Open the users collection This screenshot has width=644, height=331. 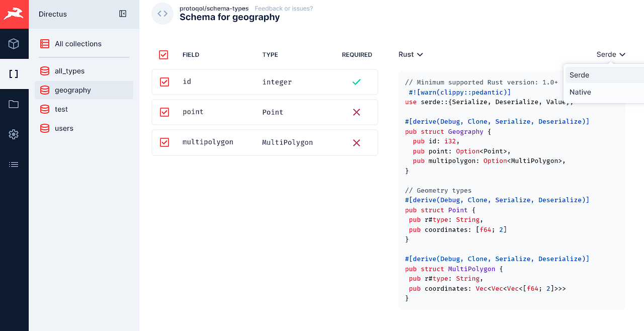coord(84,128)
